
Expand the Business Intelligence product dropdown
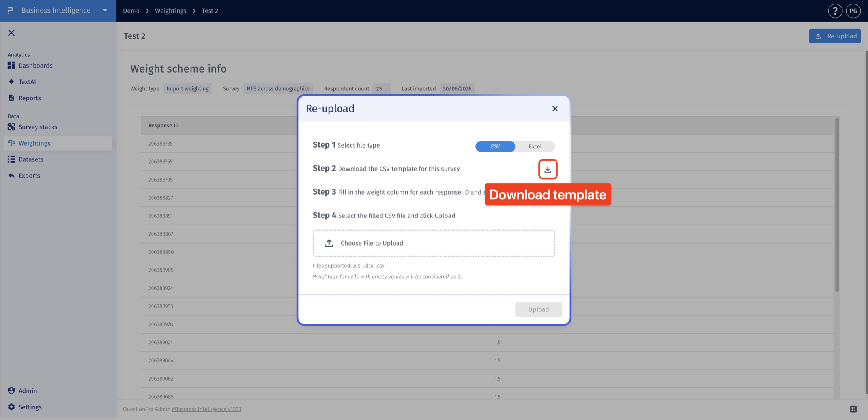105,10
